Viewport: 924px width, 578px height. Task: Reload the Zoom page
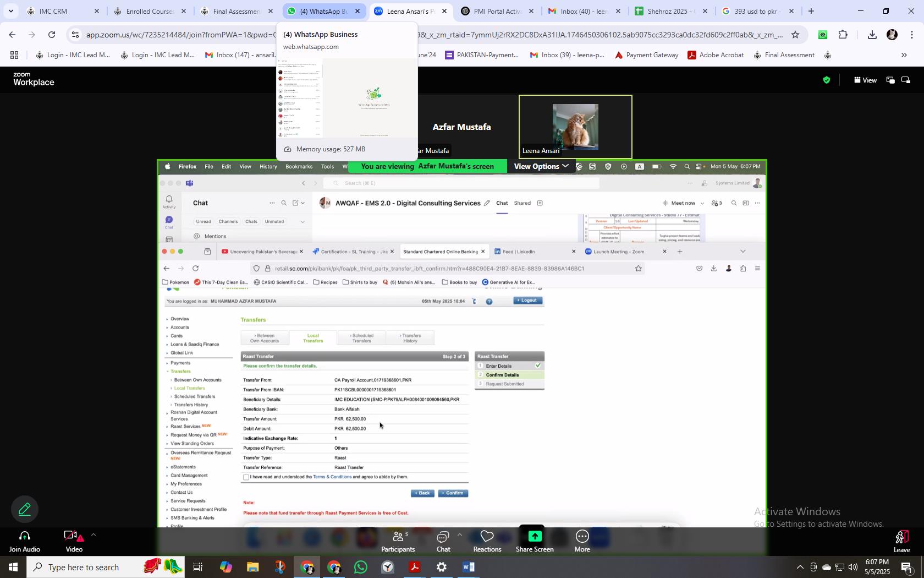52,35
